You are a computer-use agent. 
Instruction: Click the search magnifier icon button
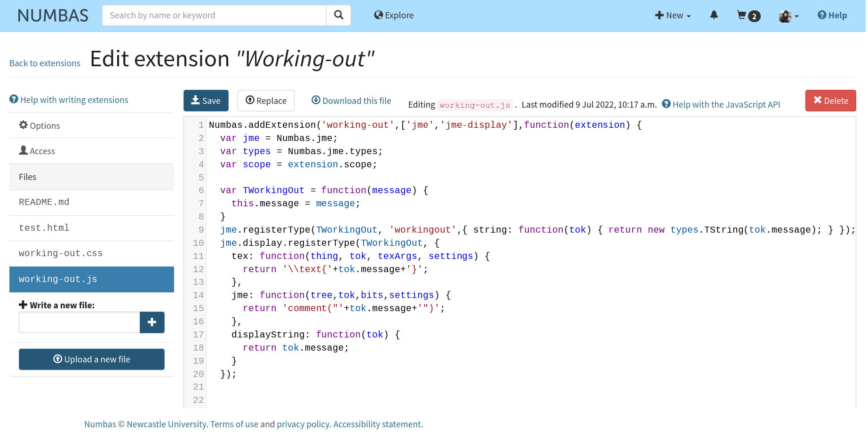click(338, 15)
